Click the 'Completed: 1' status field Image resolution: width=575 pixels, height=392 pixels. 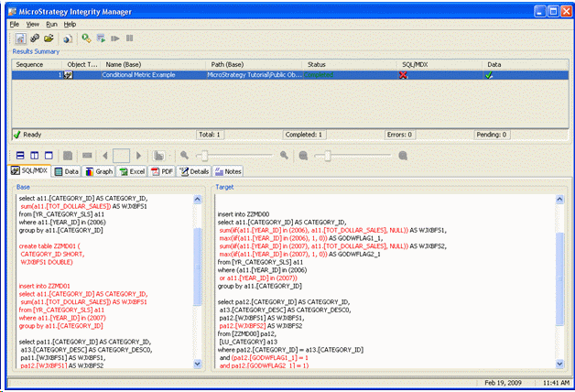[304, 135]
